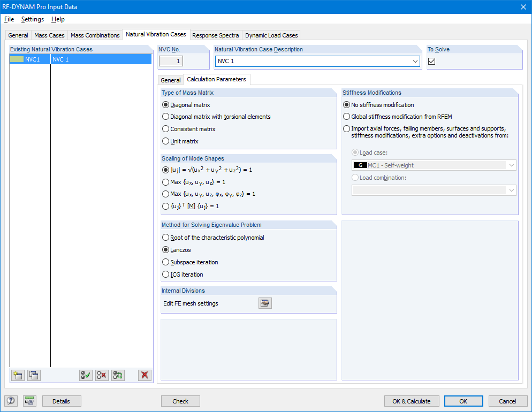Switch to the Response Spectra tab
The width and height of the screenshot is (532, 412).
click(216, 35)
